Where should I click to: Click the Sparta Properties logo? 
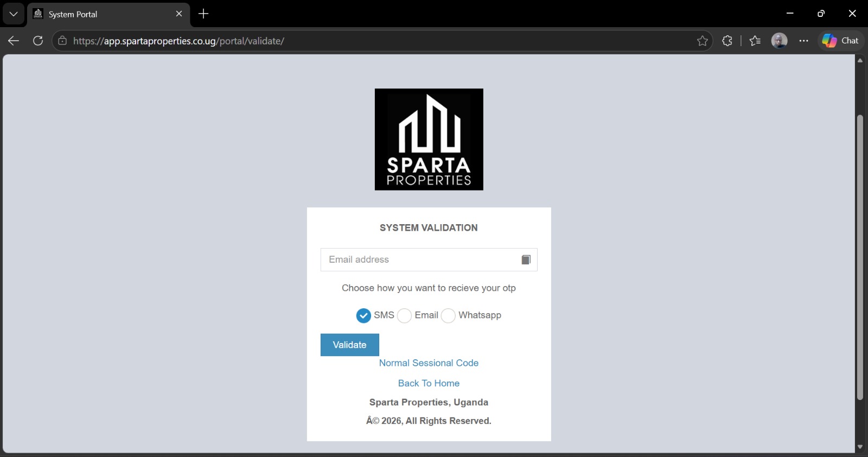pyautogui.click(x=429, y=139)
